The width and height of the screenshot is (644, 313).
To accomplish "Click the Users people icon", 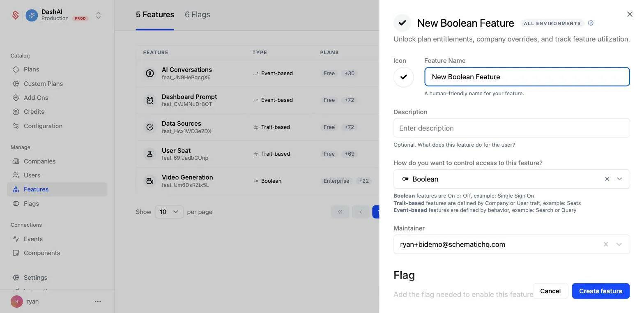I will [16, 175].
